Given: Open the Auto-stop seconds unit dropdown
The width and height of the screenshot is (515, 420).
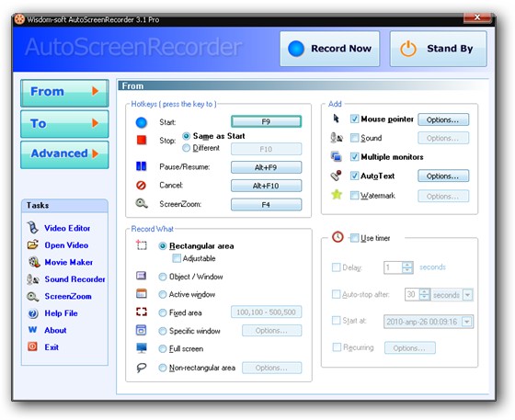Looking at the screenshot, I should (467, 295).
